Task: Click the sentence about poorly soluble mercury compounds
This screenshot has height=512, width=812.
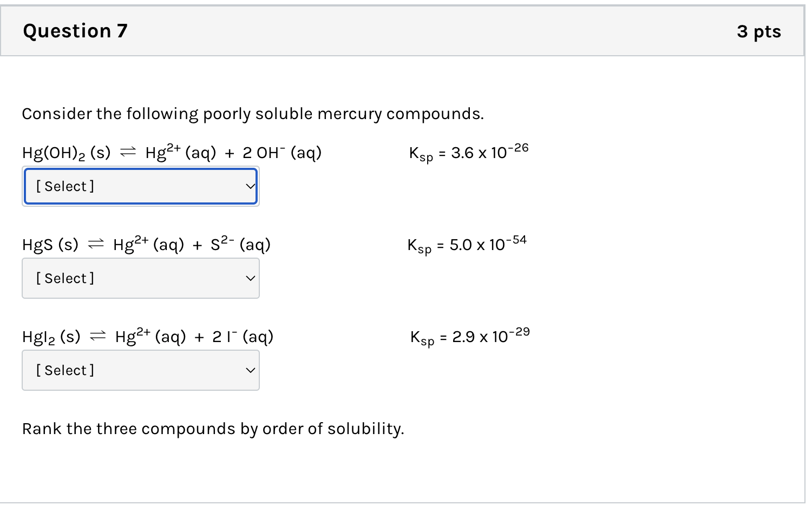Action: tap(253, 114)
